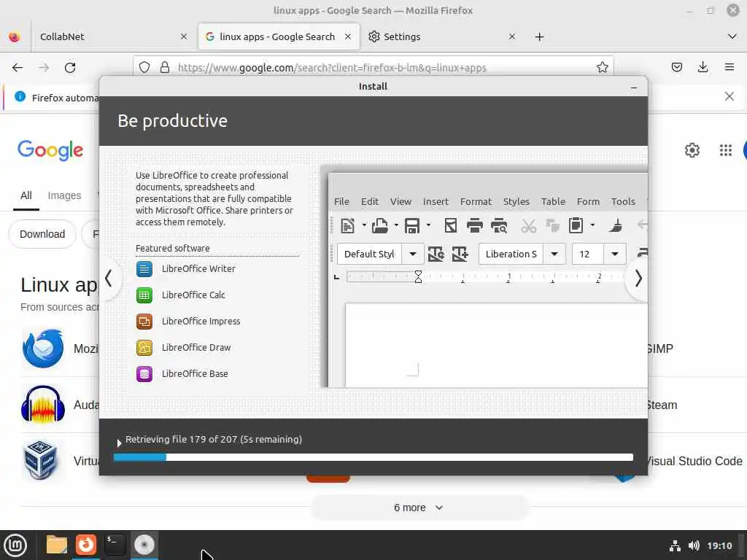The width and height of the screenshot is (747, 560).
Task: Open Google quick settings gear
Action: click(692, 150)
